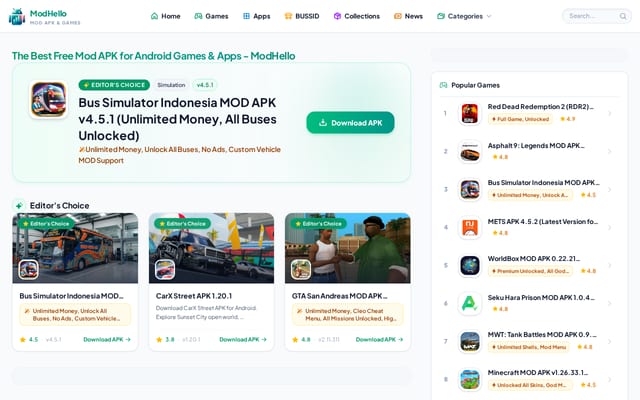This screenshot has height=400, width=640.
Task: Click chevron arrow beside MWT Tank Battles
Action: pyautogui.click(x=609, y=341)
